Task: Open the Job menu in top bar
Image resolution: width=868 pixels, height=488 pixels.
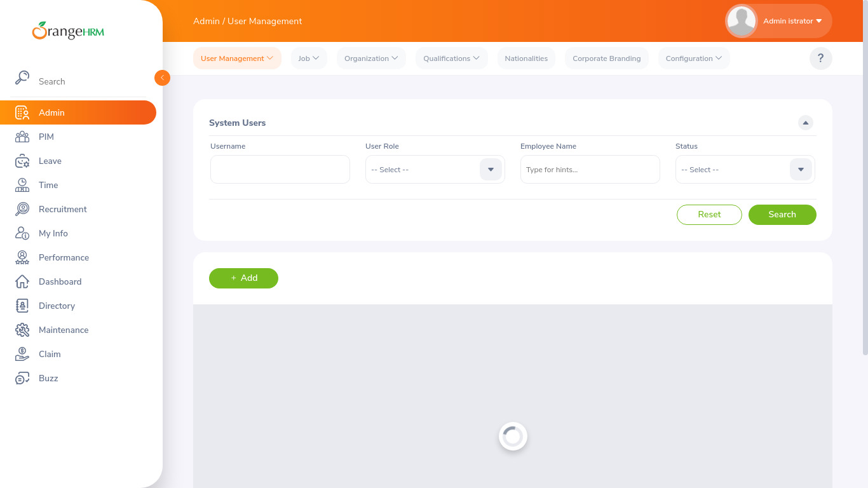Action: [x=308, y=58]
